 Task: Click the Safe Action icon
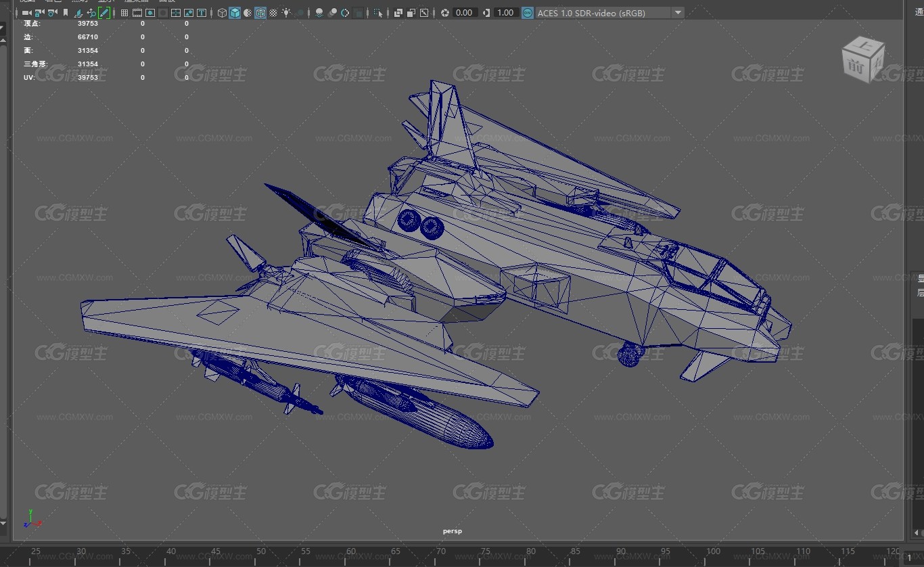point(189,13)
